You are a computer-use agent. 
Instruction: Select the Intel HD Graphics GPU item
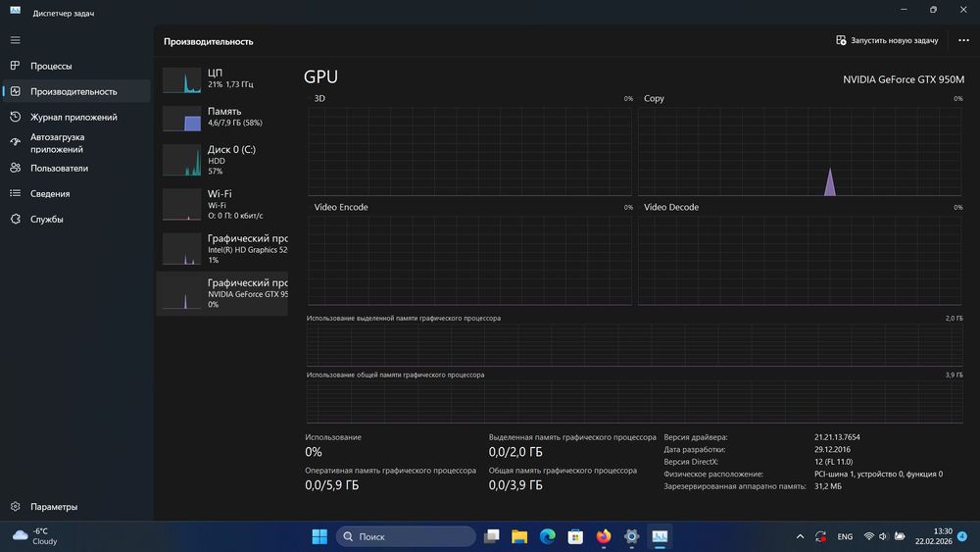pyautogui.click(x=222, y=248)
